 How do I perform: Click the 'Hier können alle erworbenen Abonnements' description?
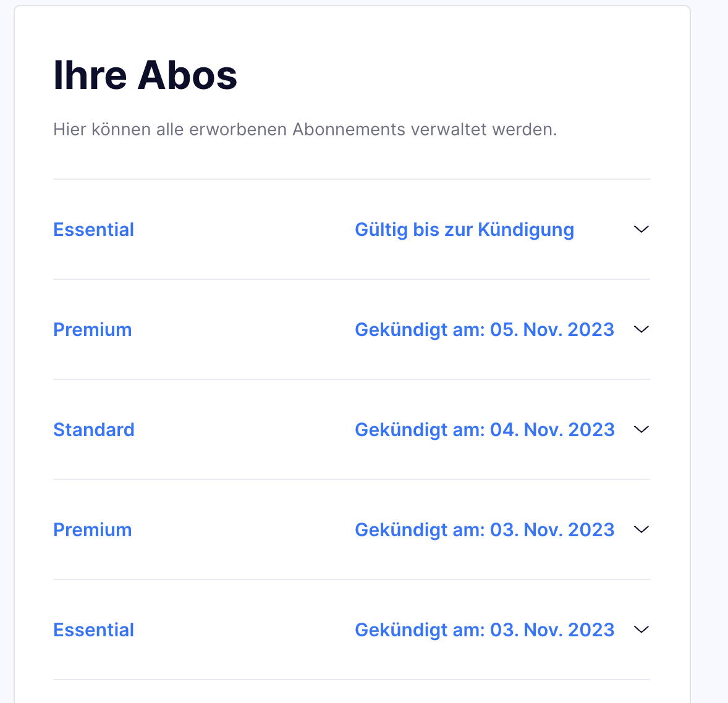pyautogui.click(x=305, y=130)
